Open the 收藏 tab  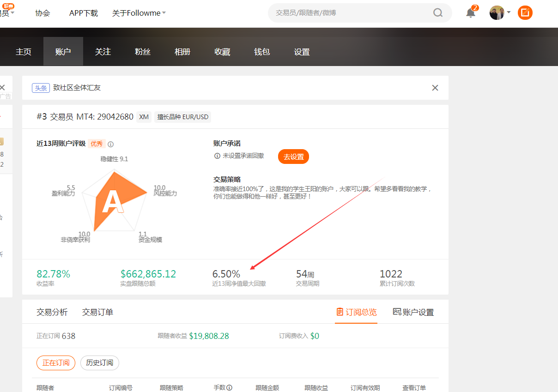pos(222,52)
